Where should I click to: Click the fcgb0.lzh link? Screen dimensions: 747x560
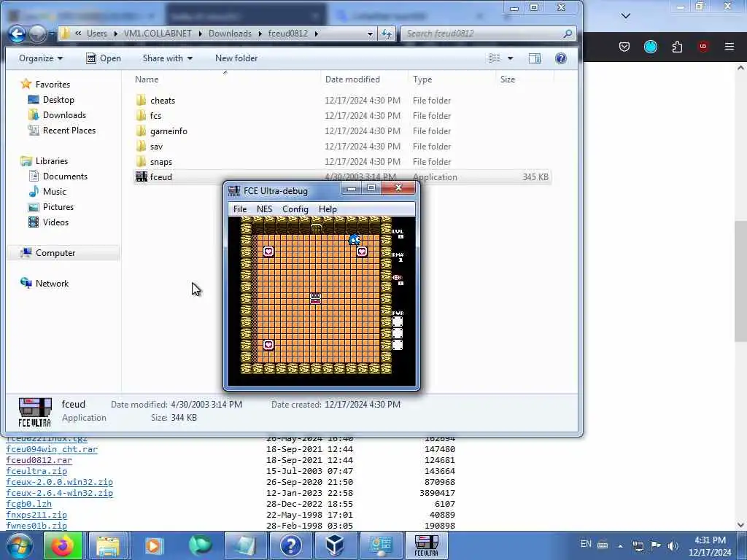coord(28,504)
